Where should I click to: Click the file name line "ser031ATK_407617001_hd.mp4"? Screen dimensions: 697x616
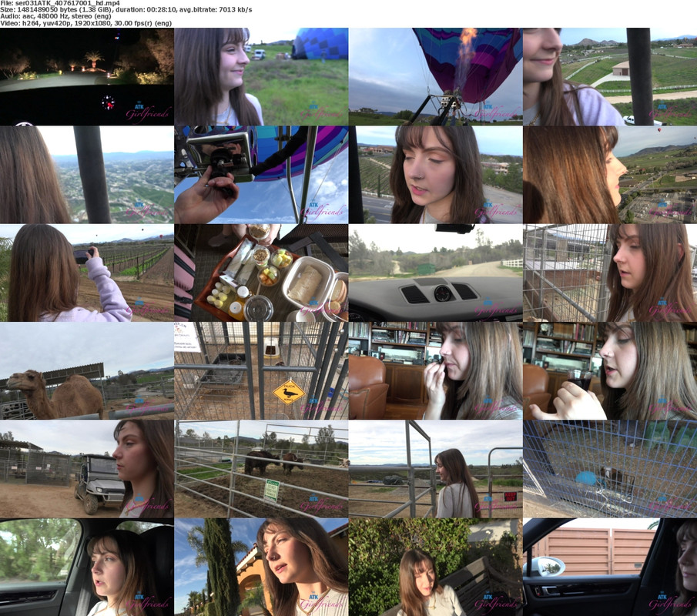tap(60, 3)
